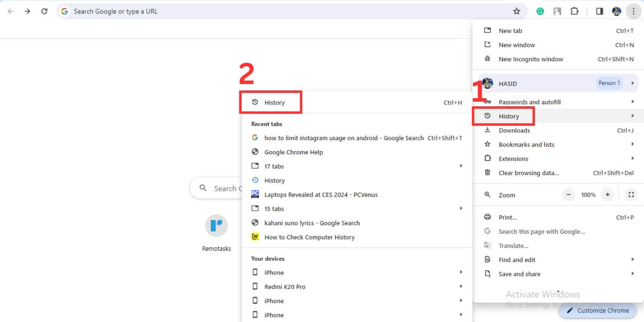This screenshot has height=322, width=644.
Task: Click the 100% zoom value
Action: pos(588,195)
